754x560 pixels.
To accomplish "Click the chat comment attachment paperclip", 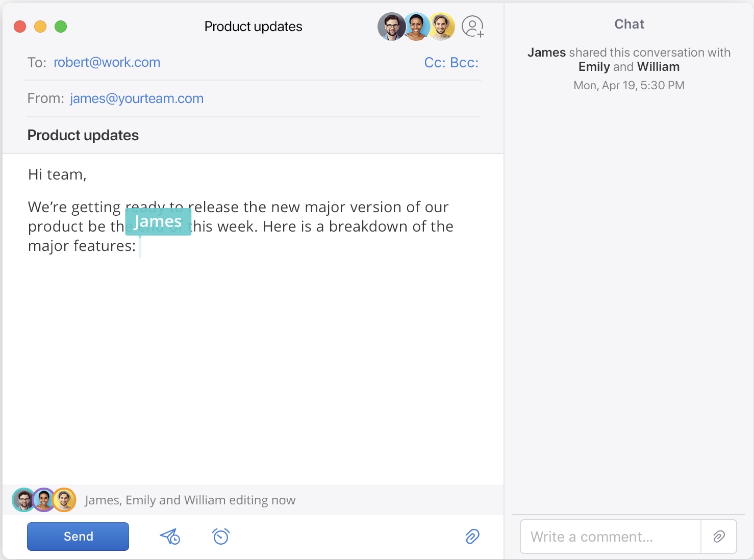I will [719, 537].
